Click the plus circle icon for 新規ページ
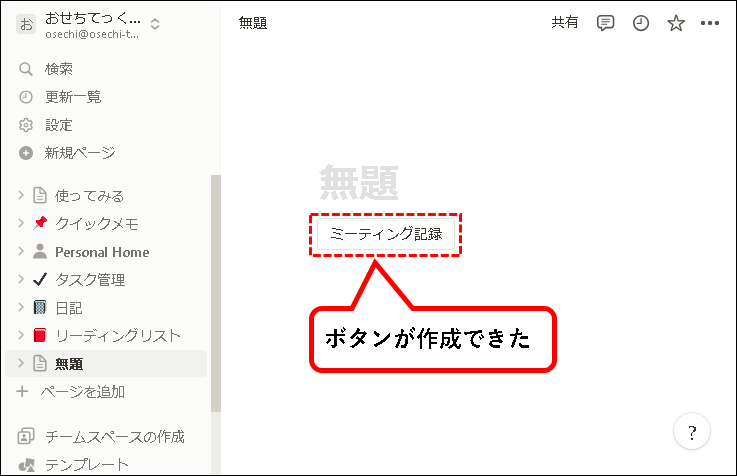This screenshot has height=476, width=737. coord(25,153)
